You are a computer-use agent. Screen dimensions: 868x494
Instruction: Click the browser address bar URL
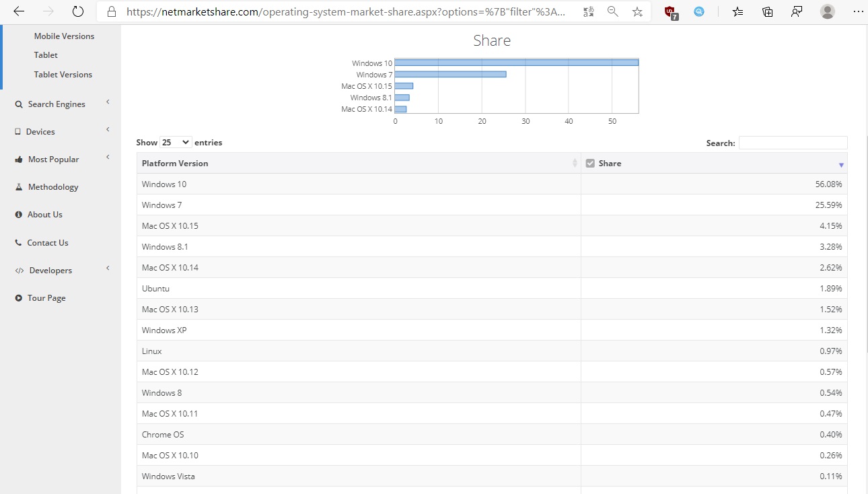345,11
